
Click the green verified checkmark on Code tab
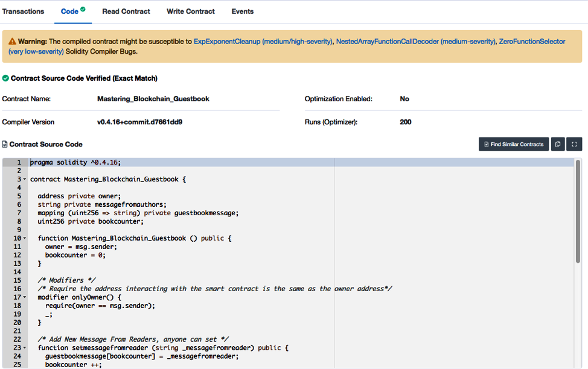tap(83, 10)
